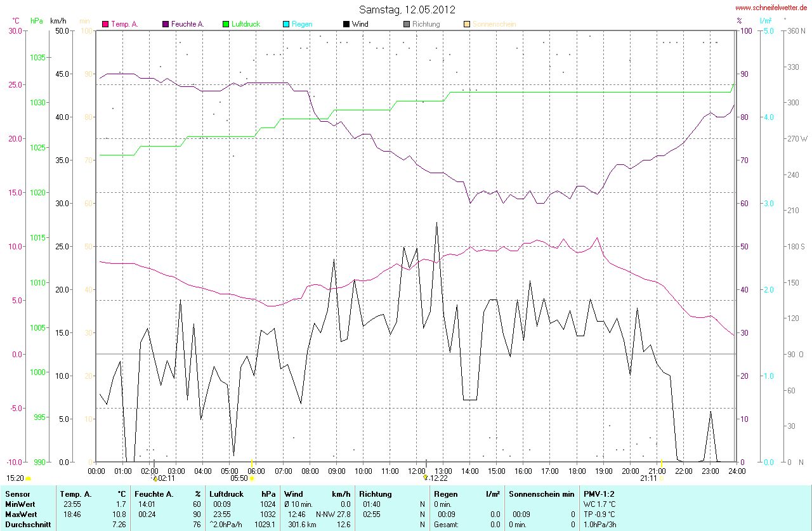Click the sunrise sun icon at 05:50
Screen dimensions: 812x531
pyautogui.click(x=251, y=478)
